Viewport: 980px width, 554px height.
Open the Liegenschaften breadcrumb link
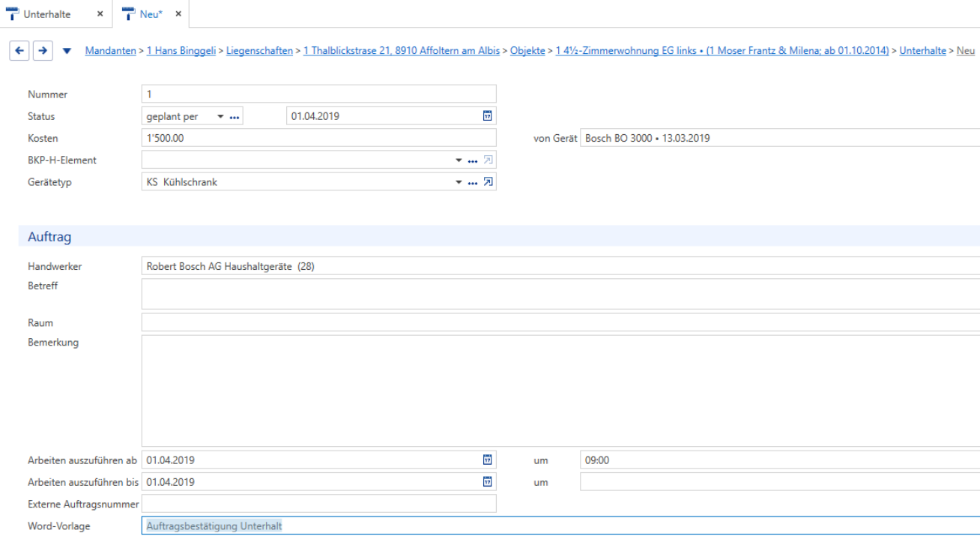[x=260, y=50]
